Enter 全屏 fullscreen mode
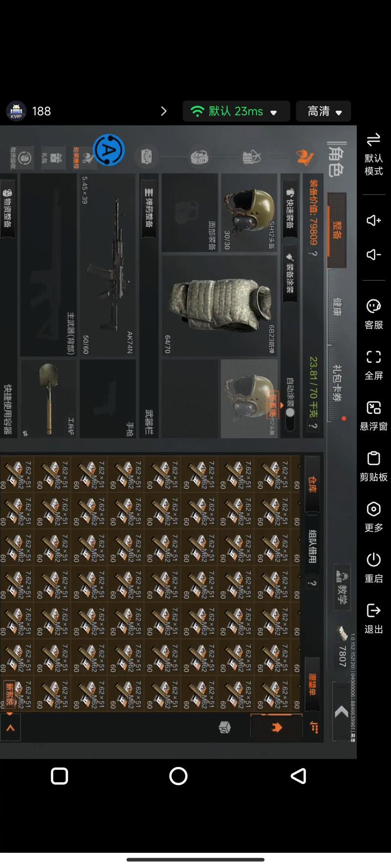The width and height of the screenshot is (391, 868). [373, 365]
